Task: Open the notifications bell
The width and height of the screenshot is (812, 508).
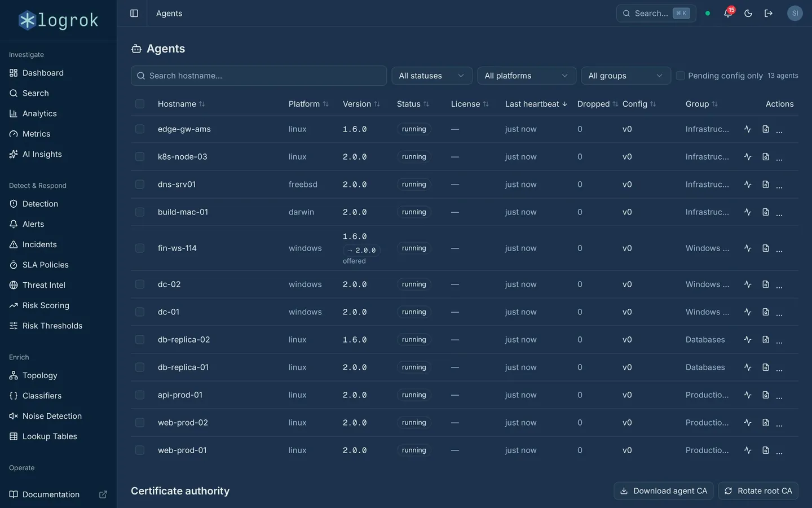Action: pos(728,13)
